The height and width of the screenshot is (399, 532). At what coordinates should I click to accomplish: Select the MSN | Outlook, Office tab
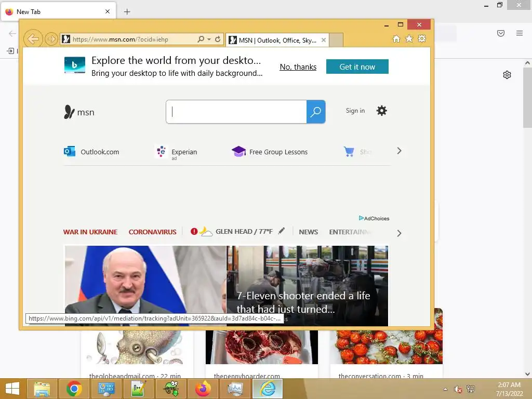point(277,40)
